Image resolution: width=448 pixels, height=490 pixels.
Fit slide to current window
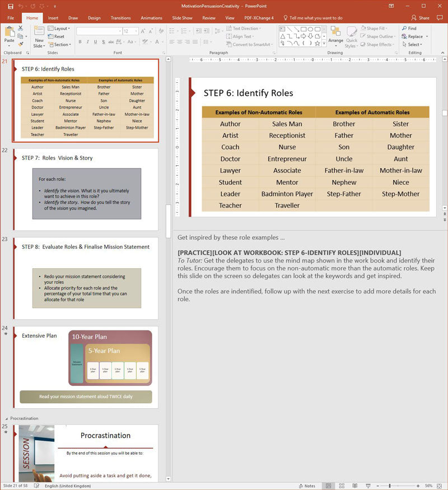[x=439, y=486]
